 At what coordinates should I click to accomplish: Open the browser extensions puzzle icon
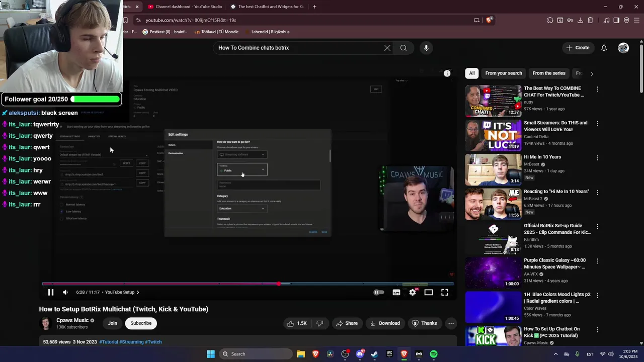point(550,20)
